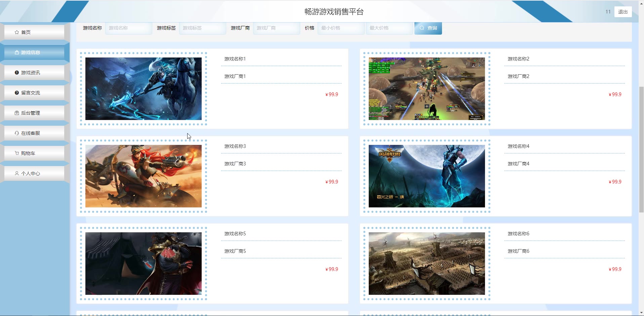This screenshot has height=316, width=644.
Task: Click the ¥99.9 price of 游戏名称2
Action: click(x=615, y=94)
